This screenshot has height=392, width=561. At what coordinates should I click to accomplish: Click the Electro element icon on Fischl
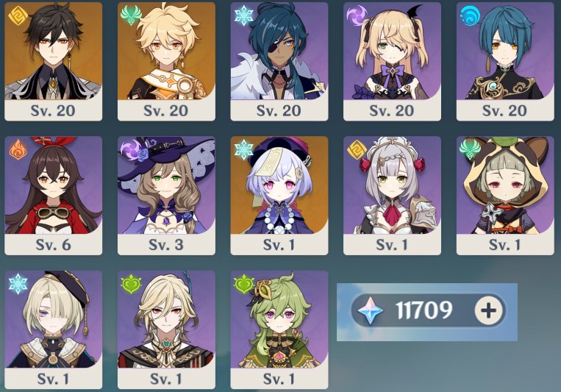coord(357,15)
